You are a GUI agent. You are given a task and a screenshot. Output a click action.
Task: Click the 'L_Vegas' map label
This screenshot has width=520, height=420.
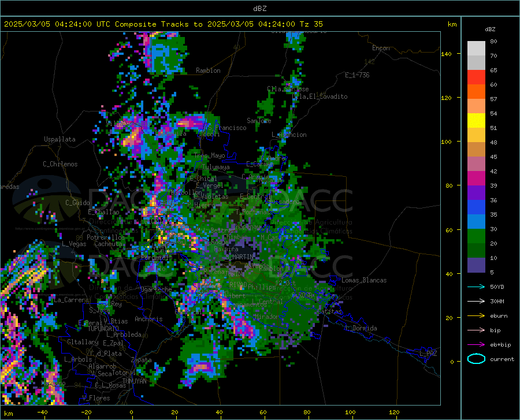(x=74, y=244)
